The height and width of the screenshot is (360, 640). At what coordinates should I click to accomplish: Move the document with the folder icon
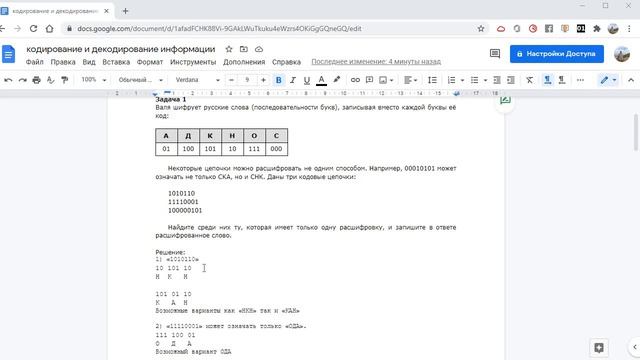click(244, 49)
